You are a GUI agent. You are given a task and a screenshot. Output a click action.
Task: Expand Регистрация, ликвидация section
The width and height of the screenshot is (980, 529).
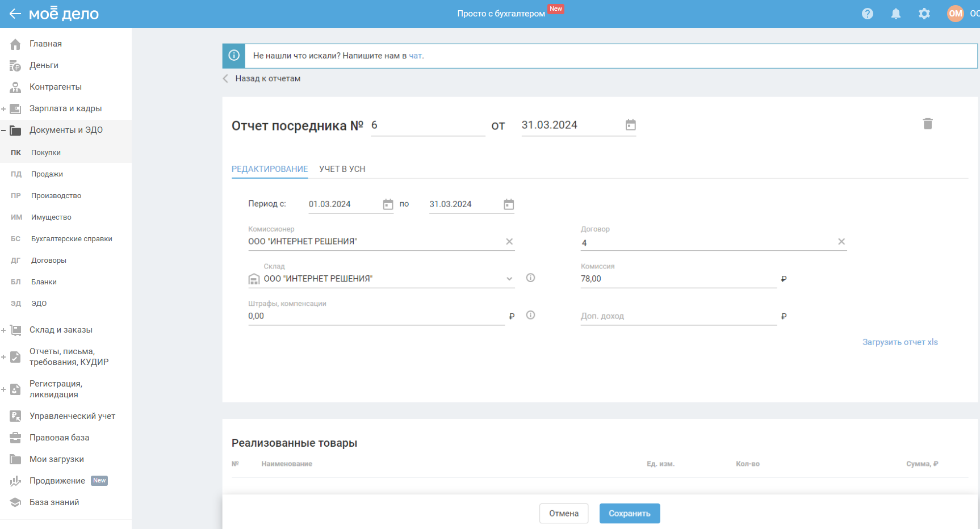tap(3, 389)
